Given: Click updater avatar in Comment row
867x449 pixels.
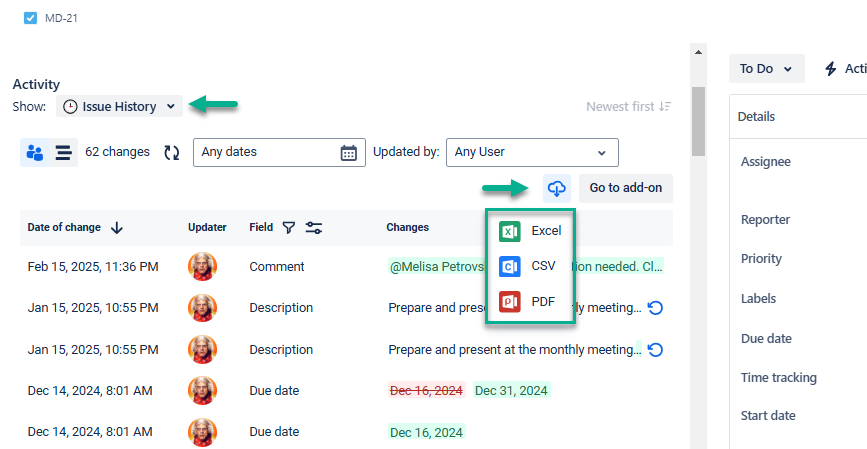Looking at the screenshot, I should point(202,267).
